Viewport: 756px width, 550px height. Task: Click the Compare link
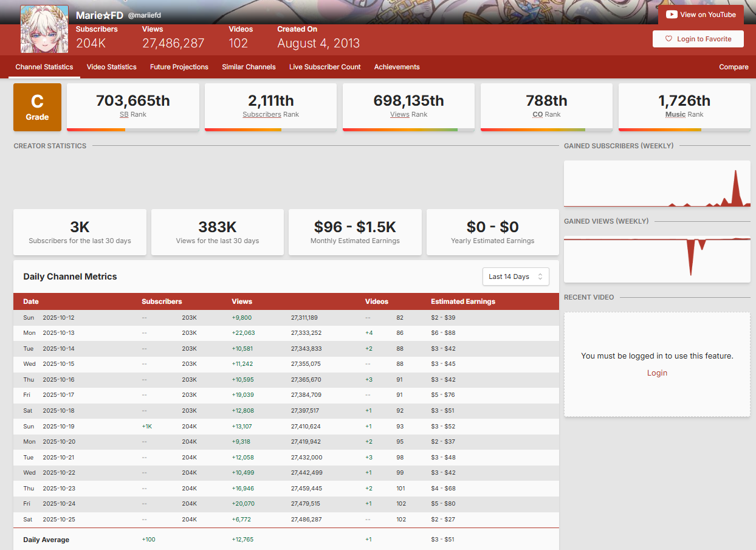click(x=734, y=67)
